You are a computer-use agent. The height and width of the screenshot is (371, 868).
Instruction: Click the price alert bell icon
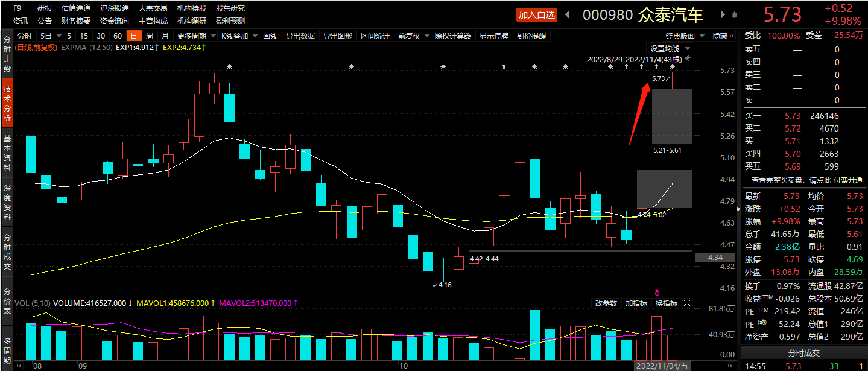734,15
